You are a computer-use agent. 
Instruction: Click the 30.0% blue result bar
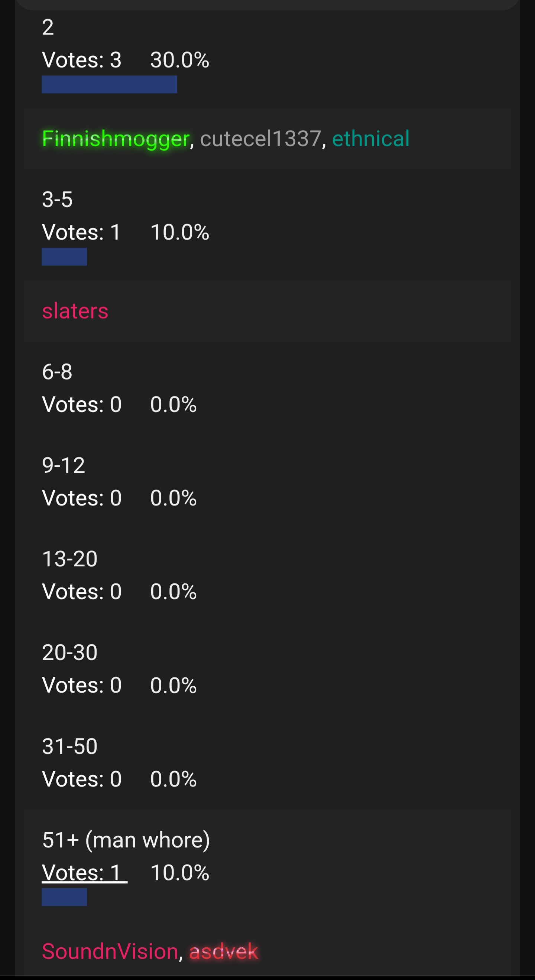tap(109, 84)
